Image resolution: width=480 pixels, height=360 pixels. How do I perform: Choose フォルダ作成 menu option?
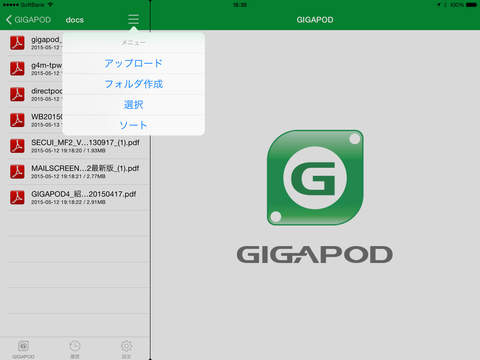[x=134, y=84]
